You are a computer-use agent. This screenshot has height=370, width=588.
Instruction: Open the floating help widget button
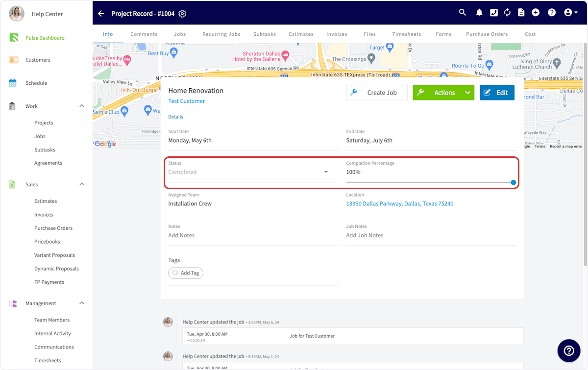tap(569, 350)
